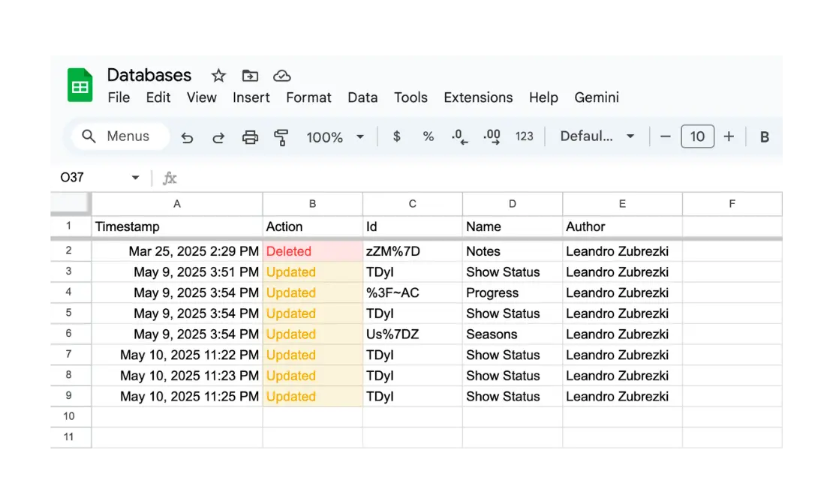833x504 pixels.
Task: Decrease font size with the minus stepper
Action: pyautogui.click(x=665, y=136)
